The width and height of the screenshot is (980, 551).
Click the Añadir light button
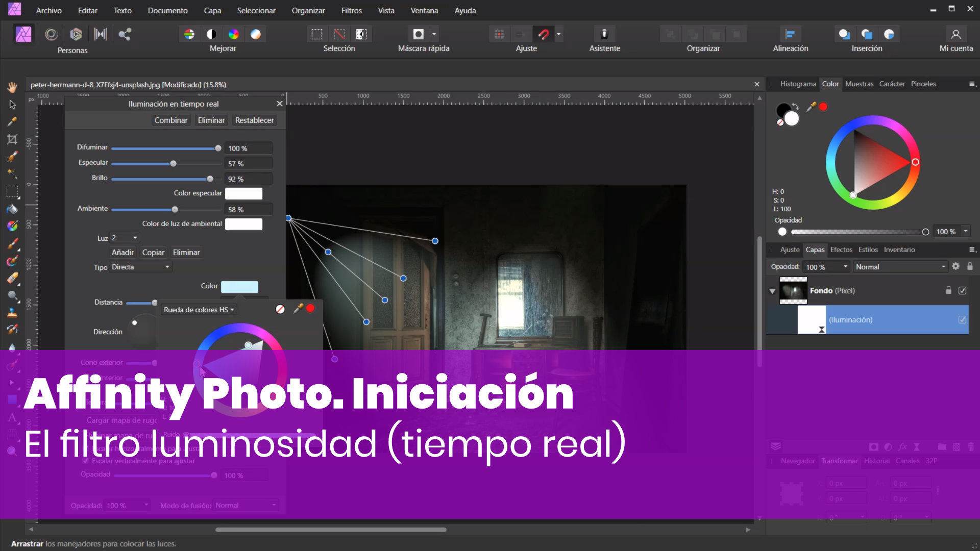point(122,252)
